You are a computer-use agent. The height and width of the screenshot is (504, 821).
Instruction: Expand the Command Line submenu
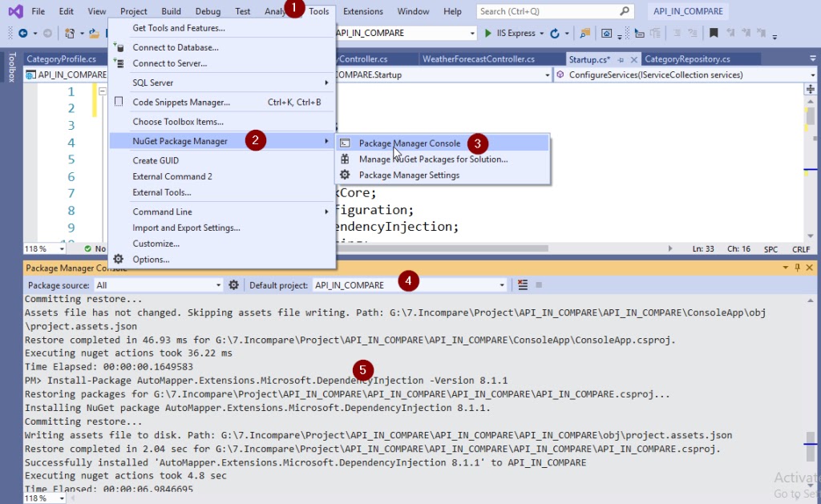click(x=222, y=212)
